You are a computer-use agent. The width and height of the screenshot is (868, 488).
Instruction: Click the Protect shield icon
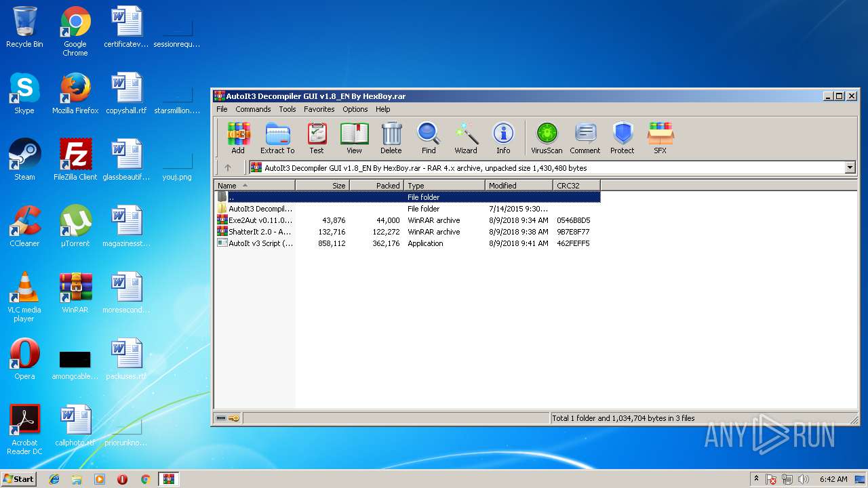point(622,138)
